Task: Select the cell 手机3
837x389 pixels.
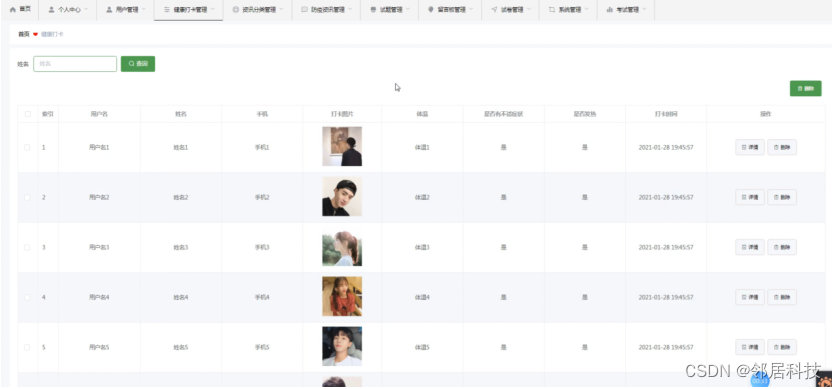Action: point(262,248)
